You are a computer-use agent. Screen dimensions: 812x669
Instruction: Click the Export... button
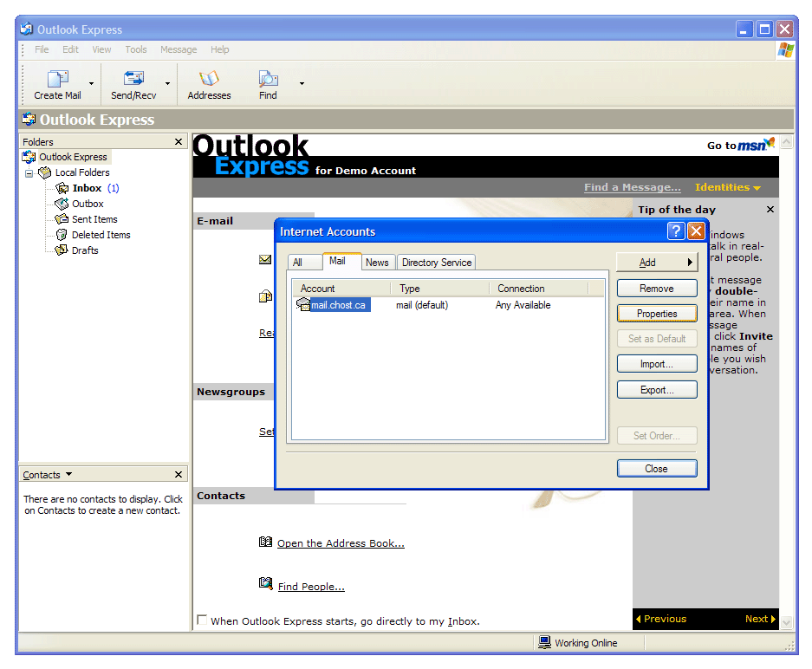(x=657, y=390)
